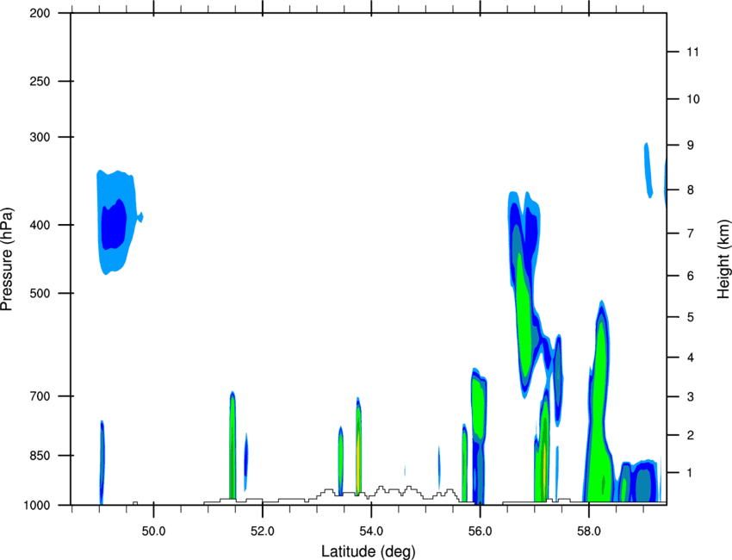Click the 250 pressure tick label
Viewport: 732px width, 560px height.
(x=40, y=81)
